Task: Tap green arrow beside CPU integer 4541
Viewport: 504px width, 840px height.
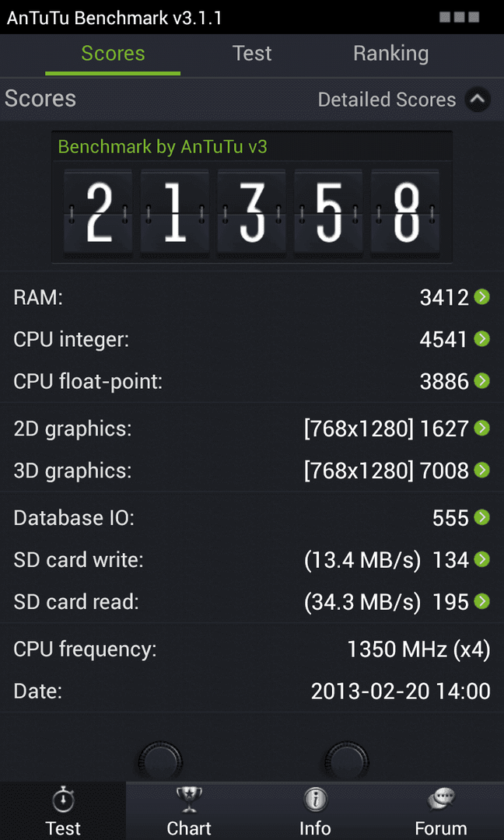Action: tap(482, 338)
